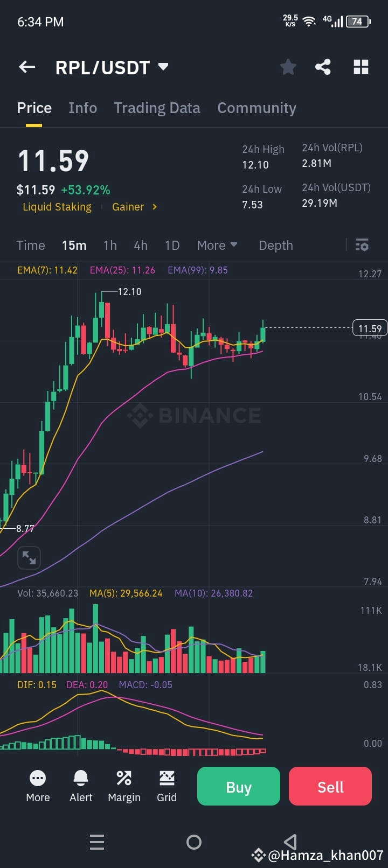This screenshot has width=388, height=868.
Task: Tap the Liquid Staking label link
Action: [x=57, y=207]
